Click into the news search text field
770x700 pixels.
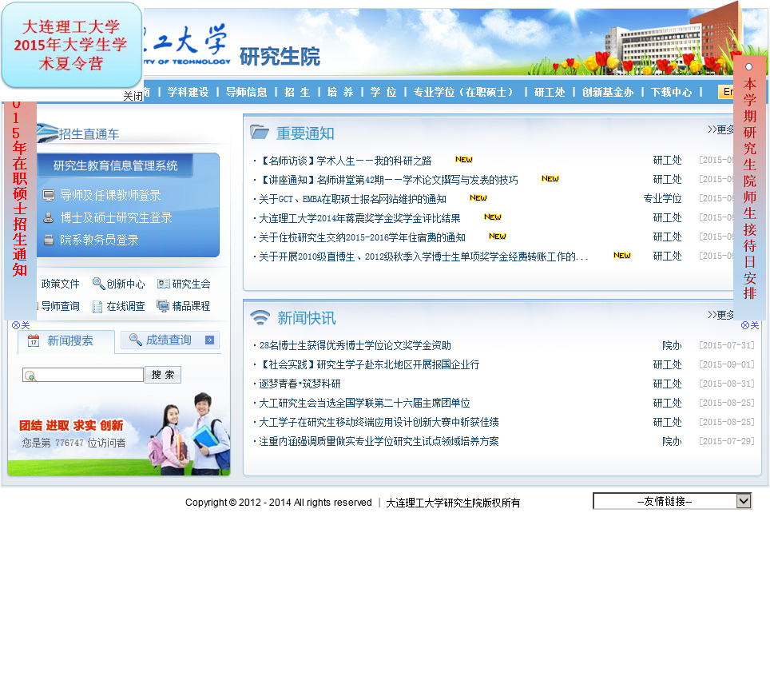(83, 376)
